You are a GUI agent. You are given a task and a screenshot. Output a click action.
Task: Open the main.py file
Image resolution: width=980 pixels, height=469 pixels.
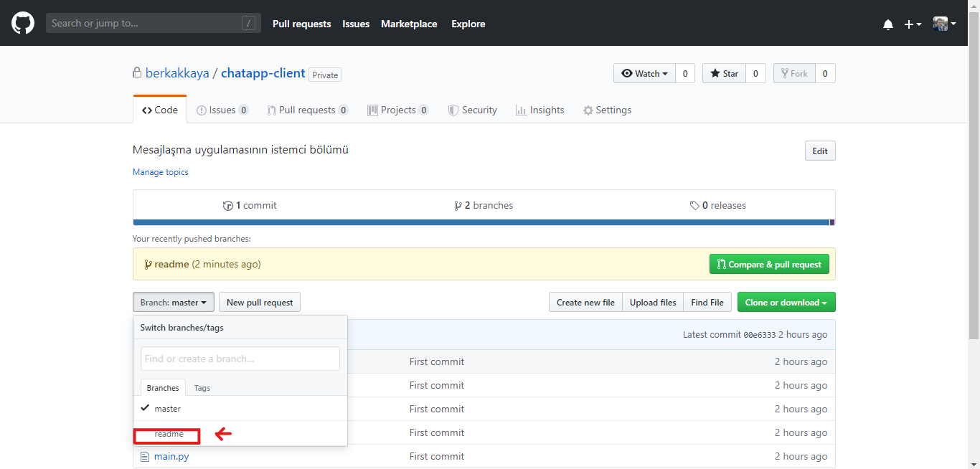pyautogui.click(x=171, y=456)
